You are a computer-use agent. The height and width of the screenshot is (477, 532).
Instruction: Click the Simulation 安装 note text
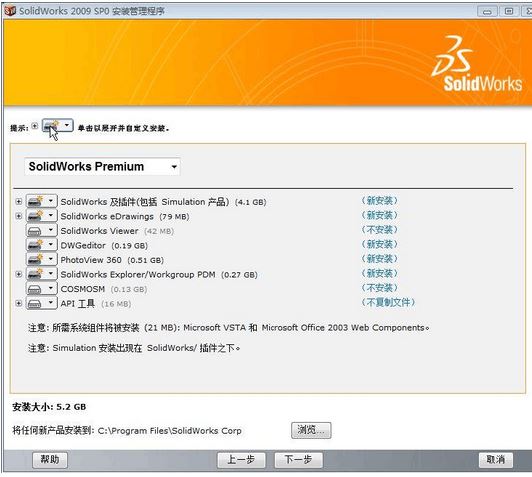[x=134, y=348]
